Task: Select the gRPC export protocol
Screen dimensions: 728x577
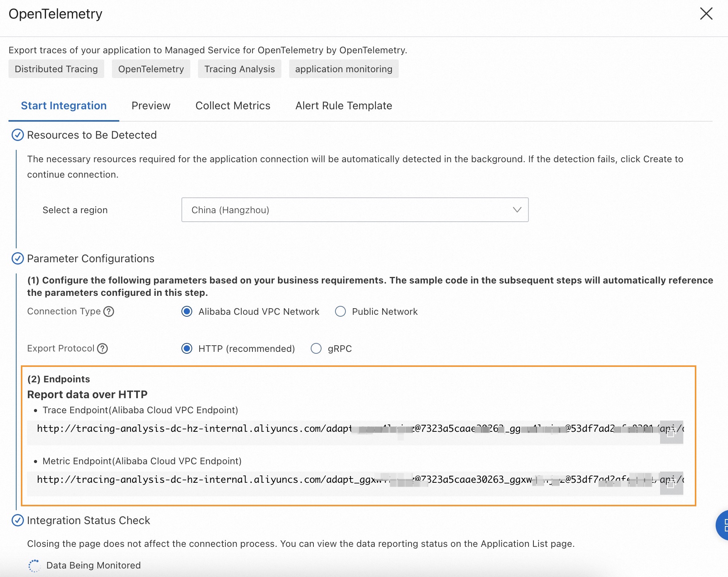Action: pyautogui.click(x=316, y=348)
